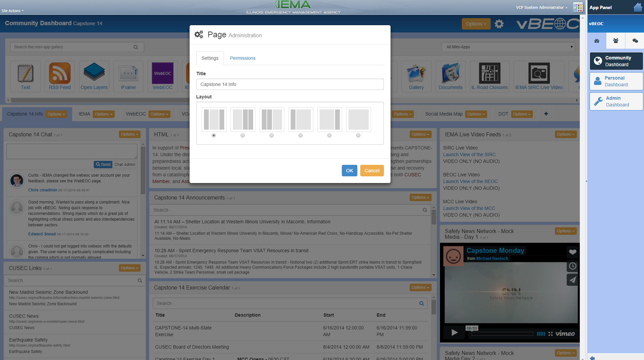Select the first three-column layout radio button
The width and height of the screenshot is (644, 360).
tap(214, 135)
